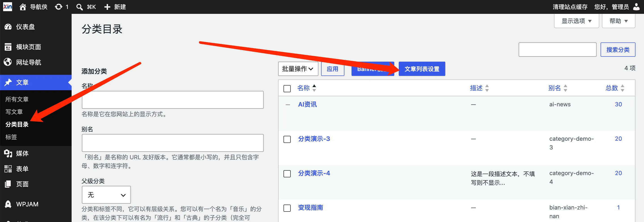Click the 表单 forms icon

[x=8, y=169]
